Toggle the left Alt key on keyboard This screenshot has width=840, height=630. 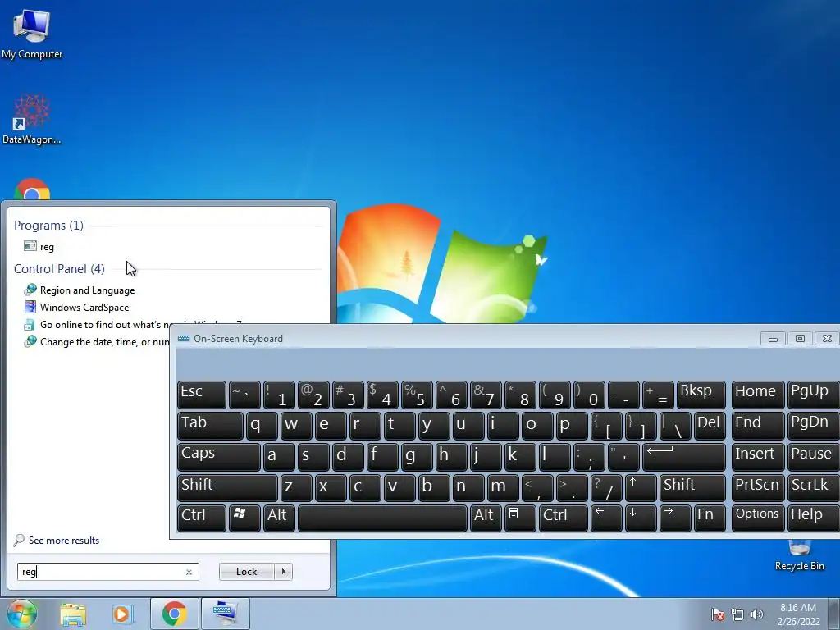coord(279,518)
